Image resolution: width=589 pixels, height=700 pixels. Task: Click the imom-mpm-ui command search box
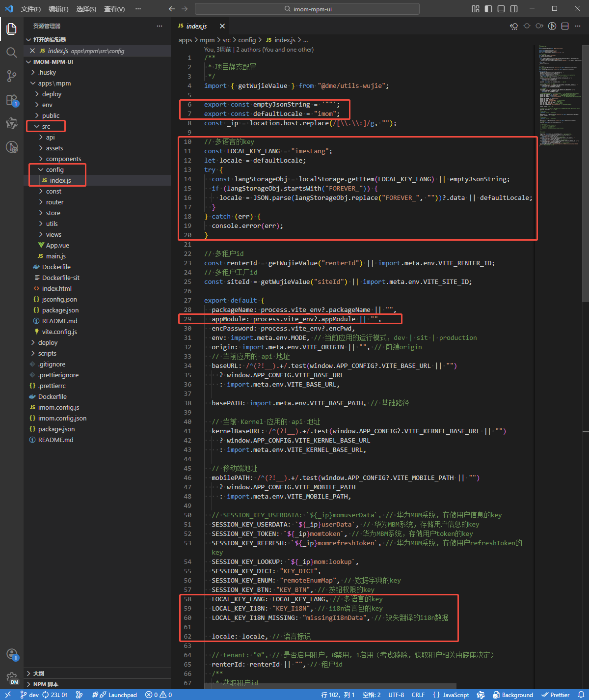point(307,9)
